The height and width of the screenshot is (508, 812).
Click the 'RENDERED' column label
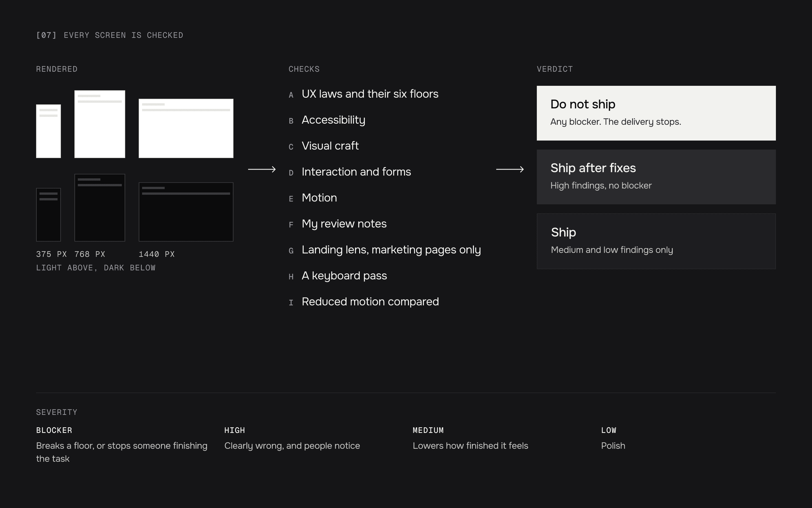(x=57, y=69)
